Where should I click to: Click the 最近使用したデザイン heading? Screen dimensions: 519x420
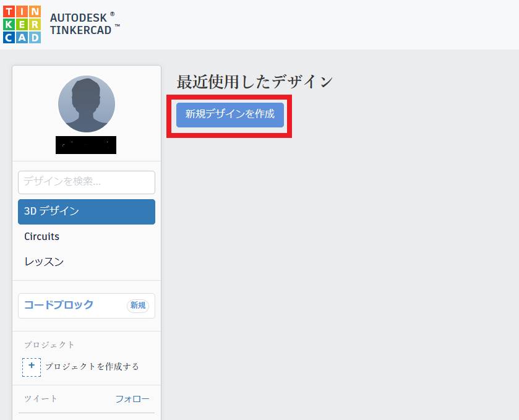(254, 80)
